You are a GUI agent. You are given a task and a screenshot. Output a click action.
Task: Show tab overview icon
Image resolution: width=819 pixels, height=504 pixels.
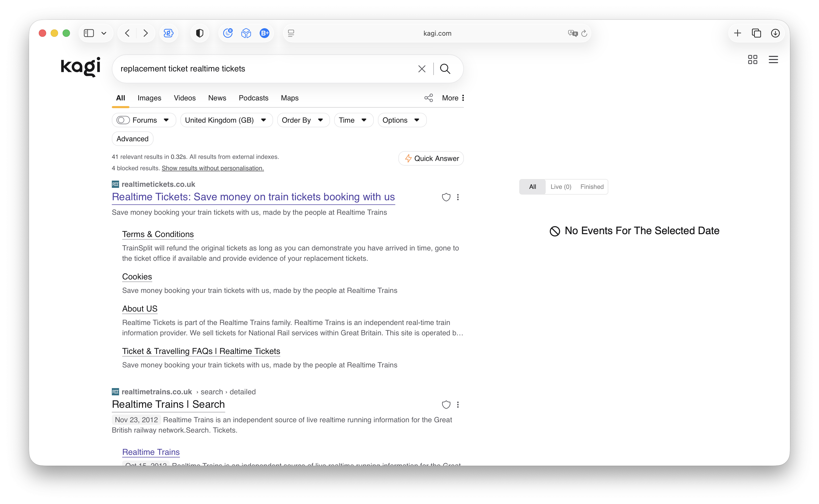[x=756, y=33]
